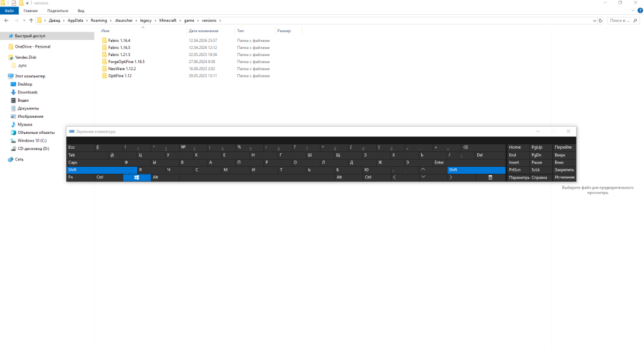644x351 pixels.
Task: Toggle the right Alt key
Action: click(348, 177)
